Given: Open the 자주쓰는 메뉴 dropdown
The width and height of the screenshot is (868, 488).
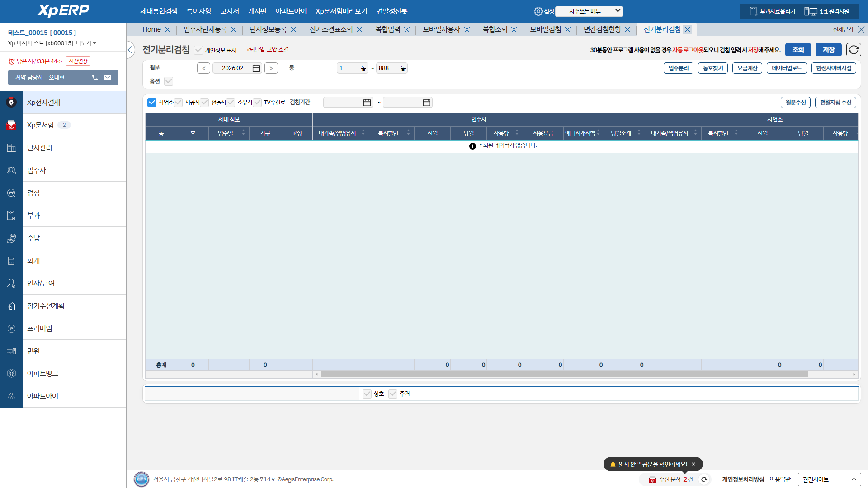Looking at the screenshot, I should coord(589,11).
